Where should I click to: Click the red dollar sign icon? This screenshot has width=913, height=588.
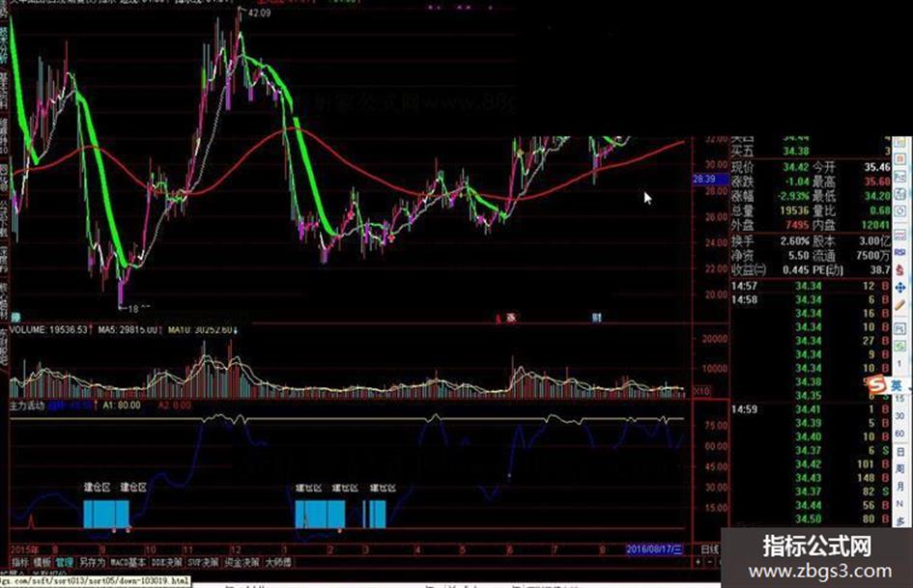coord(900,270)
